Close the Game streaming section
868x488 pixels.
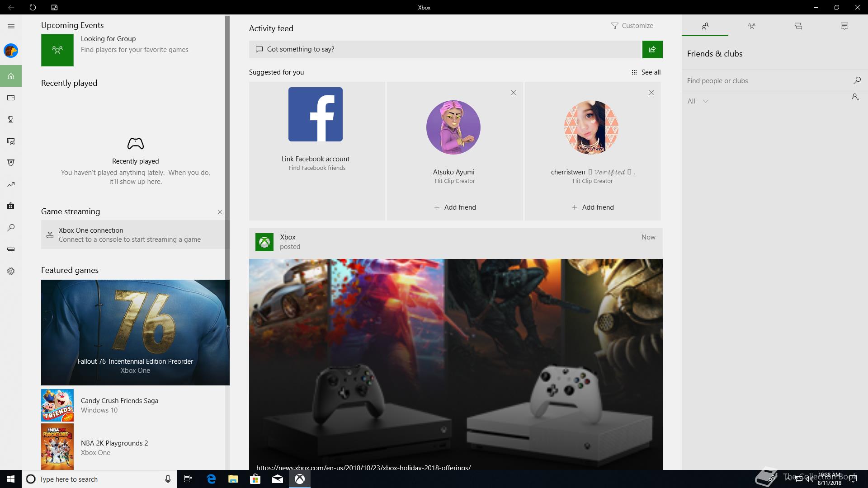click(220, 212)
